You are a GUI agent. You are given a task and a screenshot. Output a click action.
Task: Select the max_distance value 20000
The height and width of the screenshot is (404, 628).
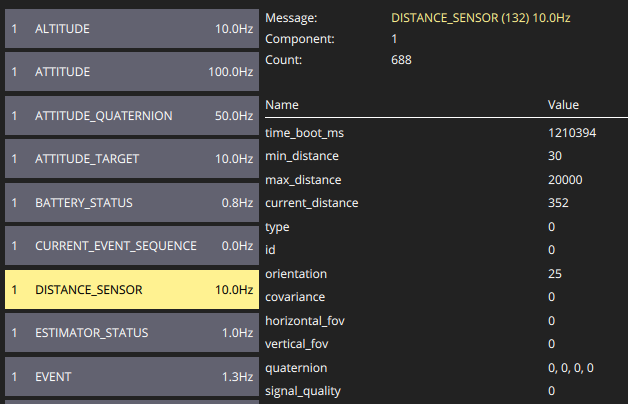click(x=565, y=180)
